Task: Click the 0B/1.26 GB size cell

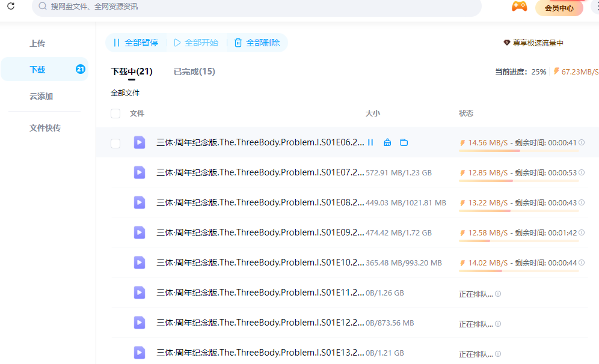Action: coord(385,293)
